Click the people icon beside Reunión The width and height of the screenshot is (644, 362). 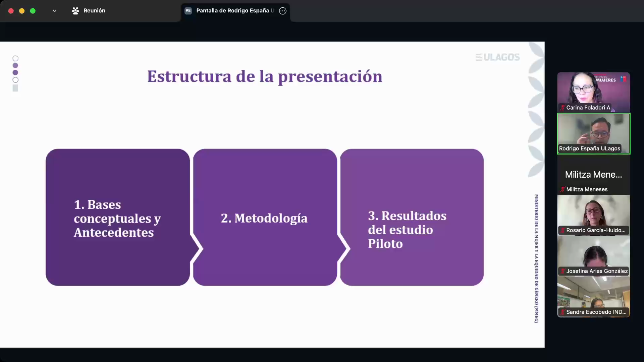click(x=75, y=11)
